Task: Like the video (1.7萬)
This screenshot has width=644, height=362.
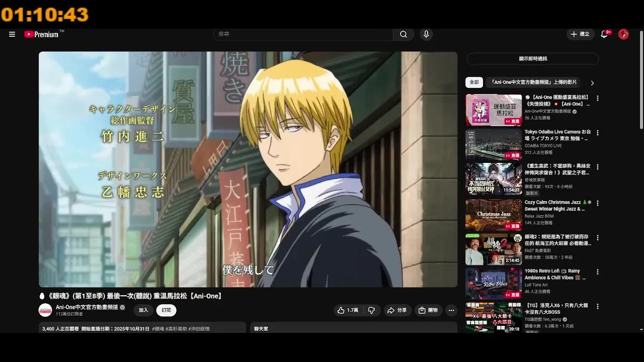Action: pos(348,310)
